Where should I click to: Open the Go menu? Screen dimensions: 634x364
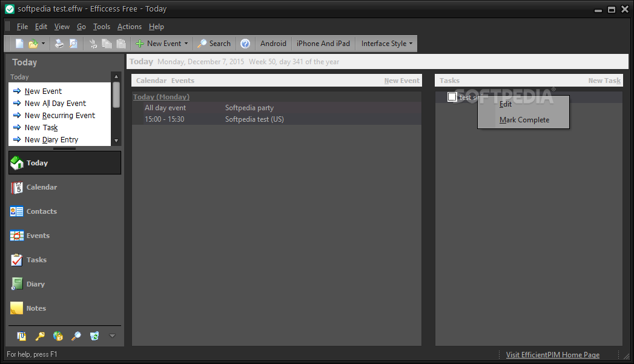pyautogui.click(x=81, y=27)
